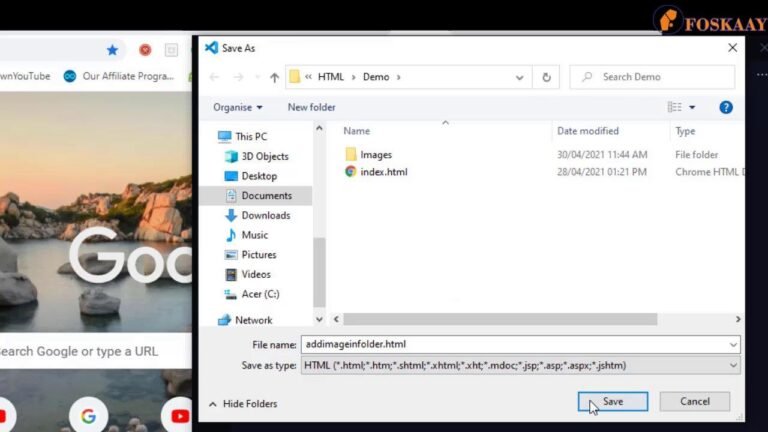Image resolution: width=768 pixels, height=432 pixels.
Task: Click the Search Demo box
Action: [x=652, y=77]
